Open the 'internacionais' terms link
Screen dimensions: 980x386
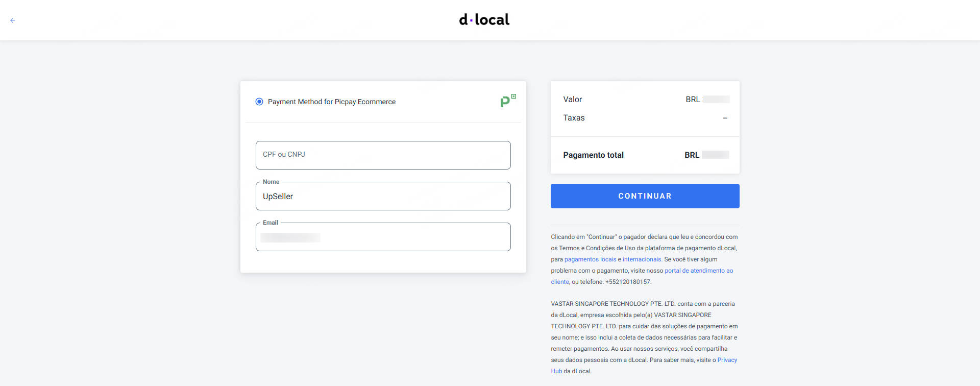(642, 259)
